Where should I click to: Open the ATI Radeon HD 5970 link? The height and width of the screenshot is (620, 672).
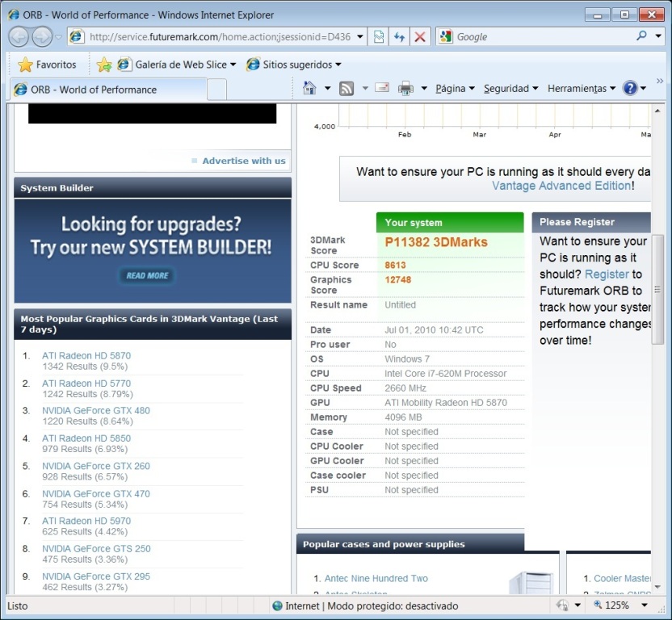coord(86,521)
